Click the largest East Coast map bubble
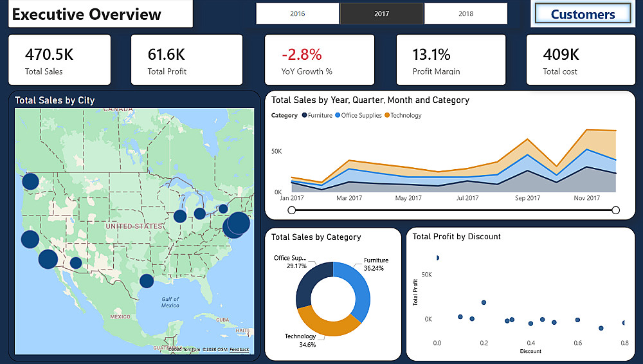 pyautogui.click(x=239, y=223)
